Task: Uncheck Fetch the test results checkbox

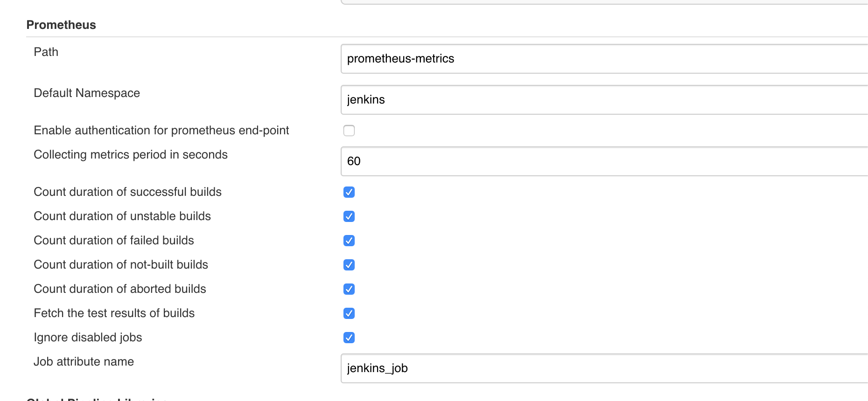Action: point(349,313)
